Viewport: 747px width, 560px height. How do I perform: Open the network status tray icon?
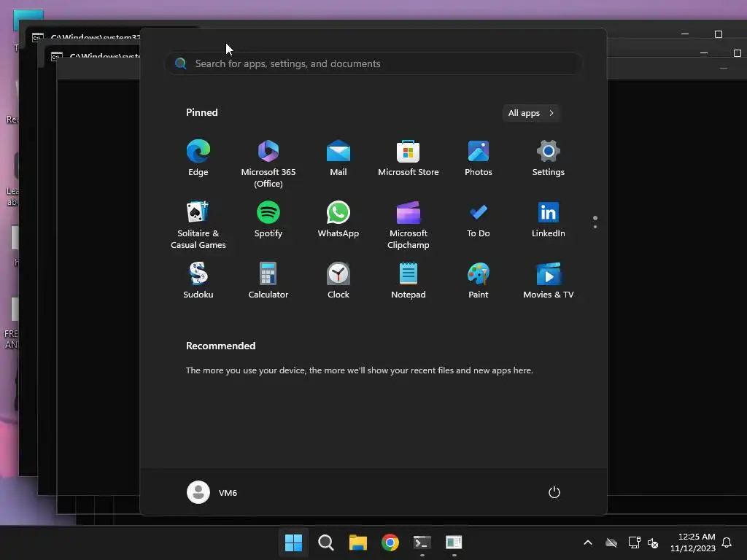(x=634, y=542)
